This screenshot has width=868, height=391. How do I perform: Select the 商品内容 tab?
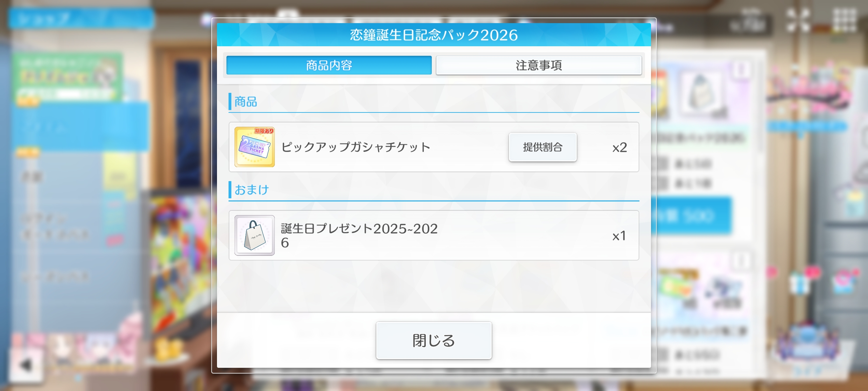tap(329, 65)
